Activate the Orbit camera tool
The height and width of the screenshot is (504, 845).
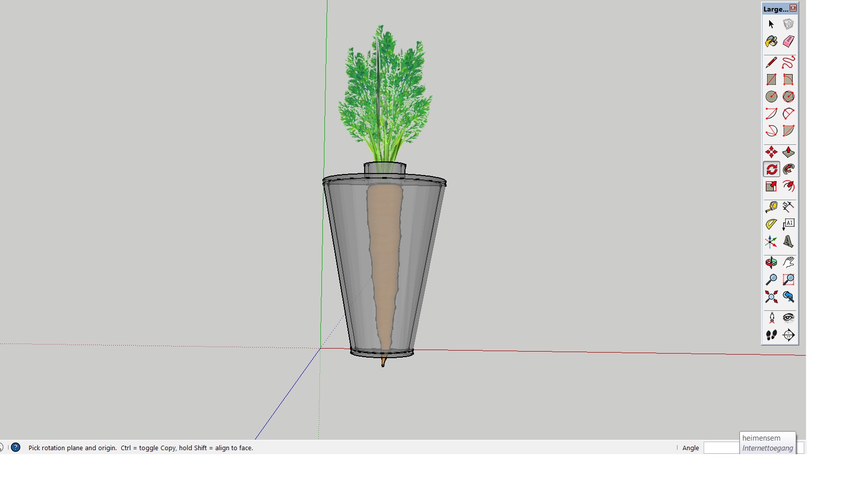(x=771, y=263)
